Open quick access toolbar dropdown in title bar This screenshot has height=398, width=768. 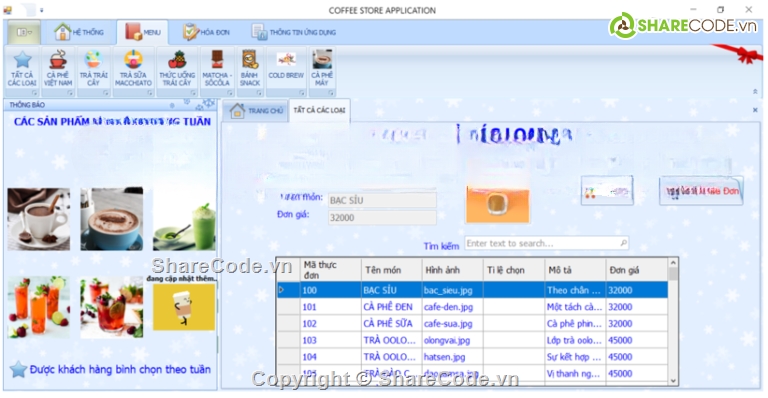(41, 10)
